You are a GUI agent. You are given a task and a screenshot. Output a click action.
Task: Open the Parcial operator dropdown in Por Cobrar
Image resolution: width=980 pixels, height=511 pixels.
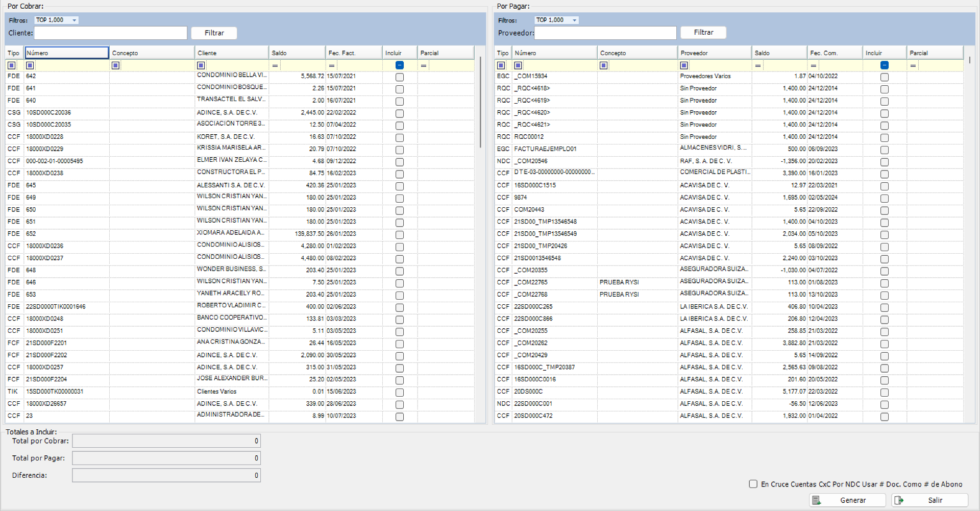coord(424,65)
